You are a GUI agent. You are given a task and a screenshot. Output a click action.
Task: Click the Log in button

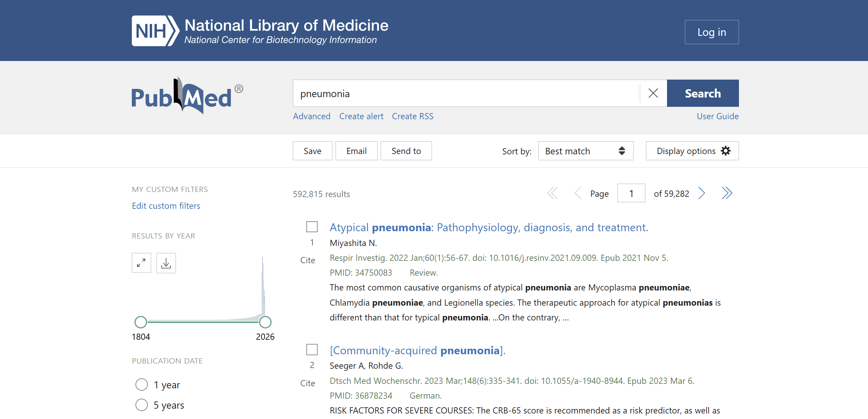click(x=711, y=32)
